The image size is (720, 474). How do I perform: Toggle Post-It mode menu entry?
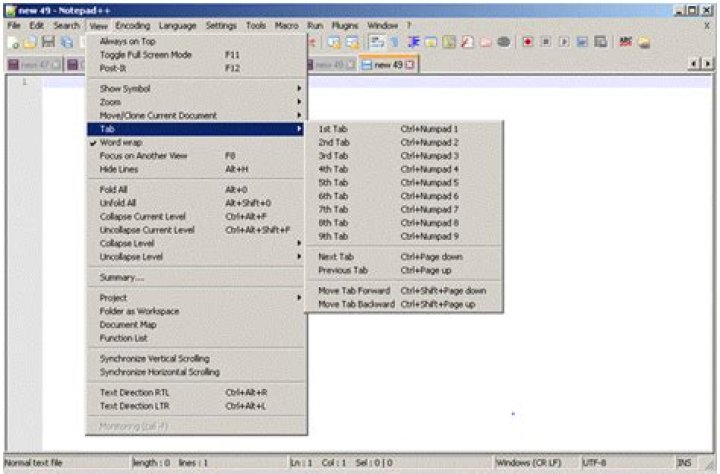coord(197,68)
